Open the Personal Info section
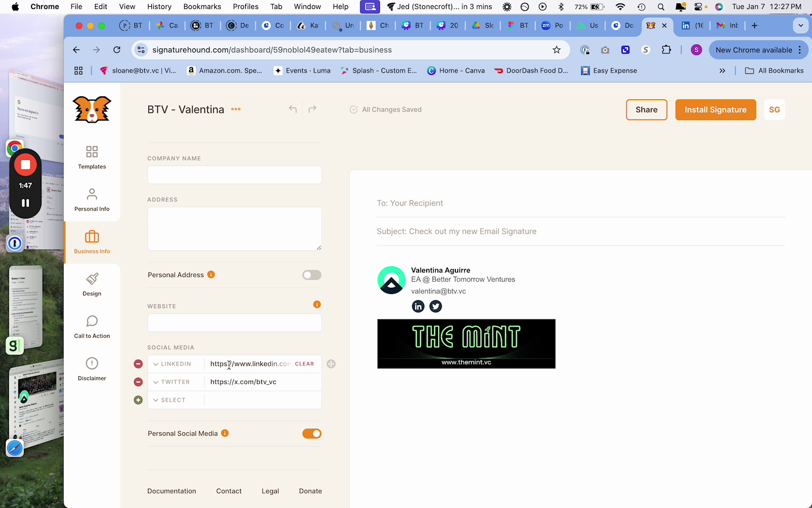 (x=92, y=200)
